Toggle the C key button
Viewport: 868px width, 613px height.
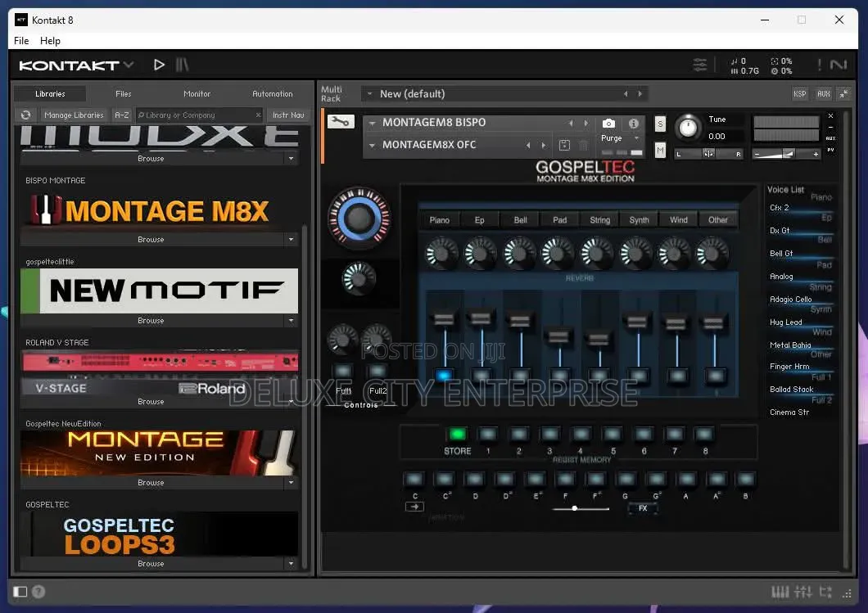click(414, 479)
